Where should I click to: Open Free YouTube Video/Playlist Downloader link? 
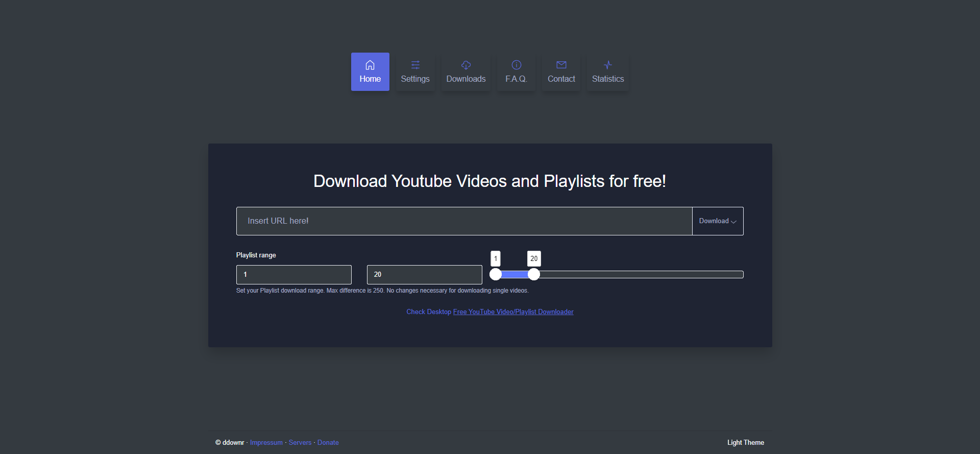[513, 312]
